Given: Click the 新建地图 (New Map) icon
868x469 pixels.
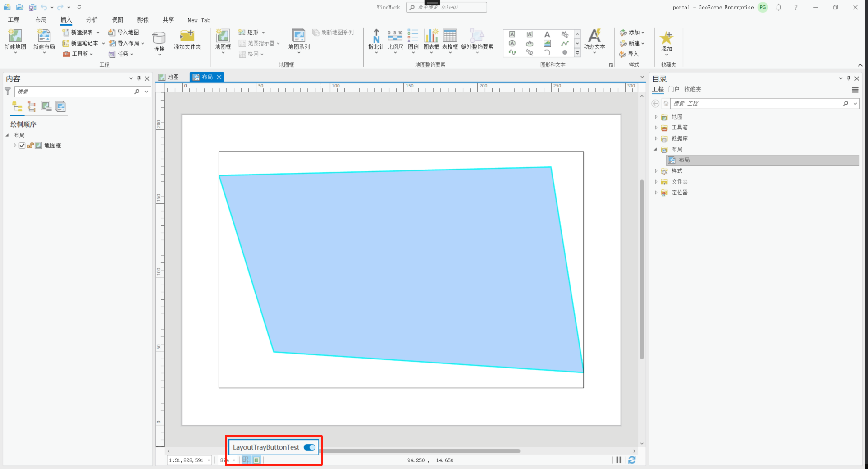Looking at the screenshot, I should pos(15,36).
